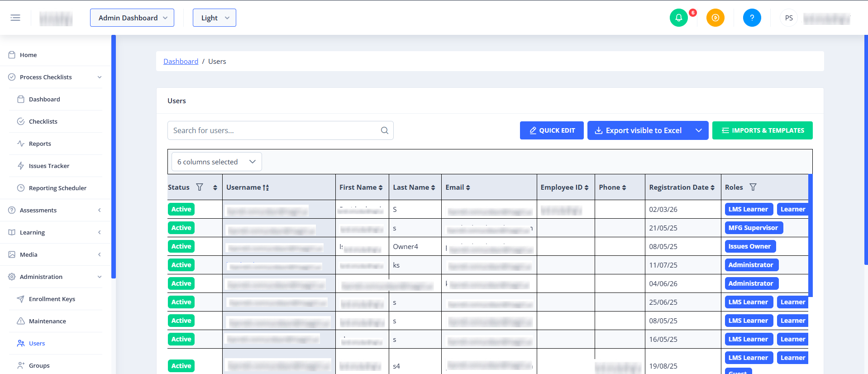Click the registration date 19/08/25
The width and height of the screenshot is (868, 374).
pyautogui.click(x=663, y=366)
